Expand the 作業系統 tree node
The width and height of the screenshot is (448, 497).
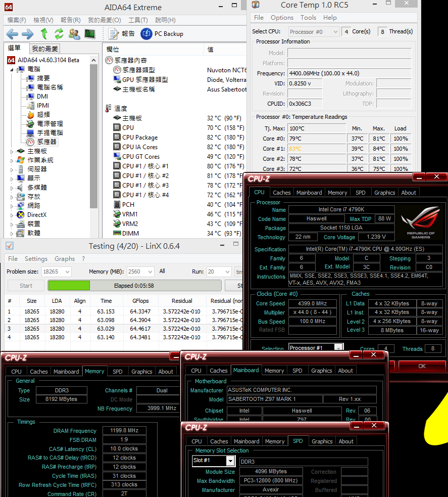coord(12,161)
